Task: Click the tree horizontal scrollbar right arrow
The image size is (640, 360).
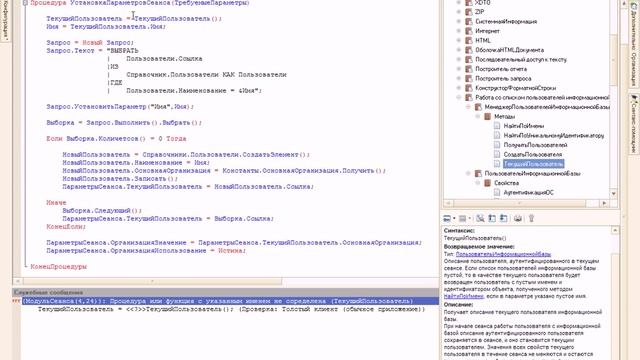Action: coord(604,203)
